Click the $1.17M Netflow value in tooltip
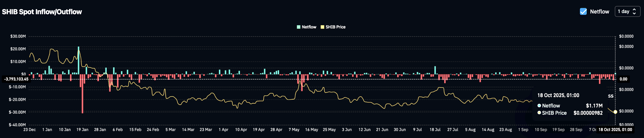Viewport: 644px width, 138px height. [594, 106]
